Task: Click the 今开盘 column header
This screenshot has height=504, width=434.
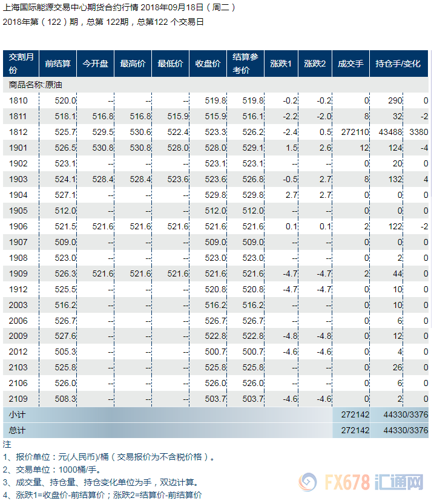Action: coord(96,64)
